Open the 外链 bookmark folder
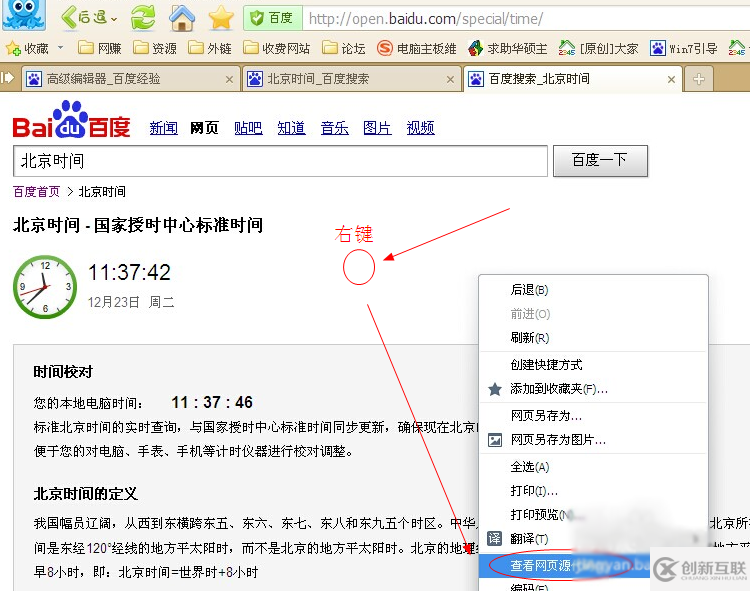This screenshot has width=750, height=591. 210,48
